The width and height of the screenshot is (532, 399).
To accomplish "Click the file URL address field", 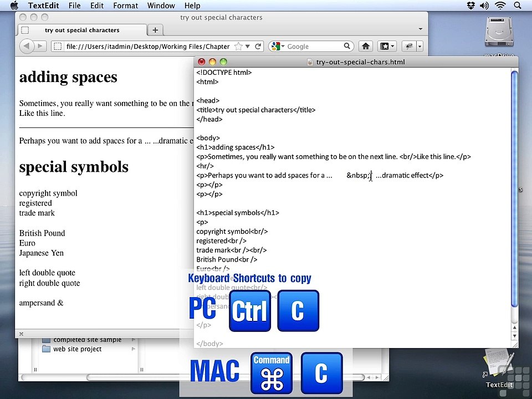I will click(x=148, y=47).
